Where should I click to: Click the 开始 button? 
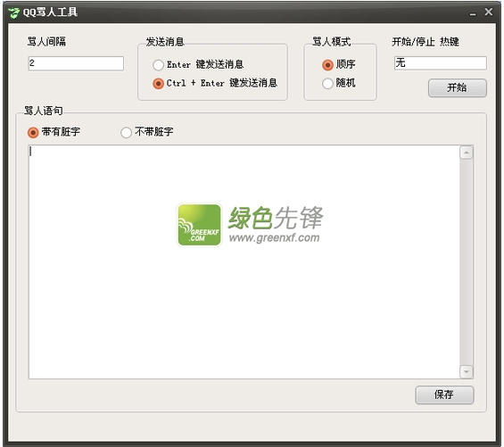pyautogui.click(x=458, y=87)
